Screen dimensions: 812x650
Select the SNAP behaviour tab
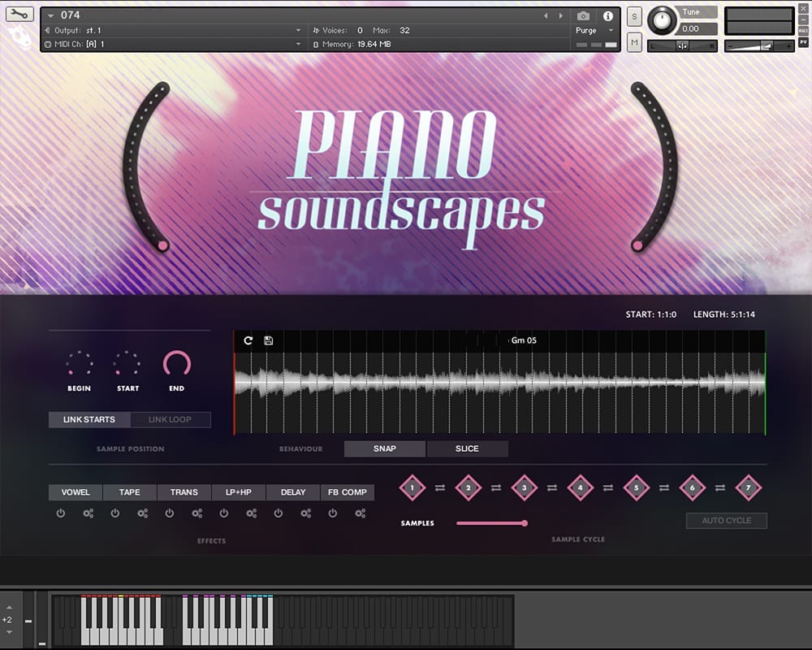coord(385,448)
